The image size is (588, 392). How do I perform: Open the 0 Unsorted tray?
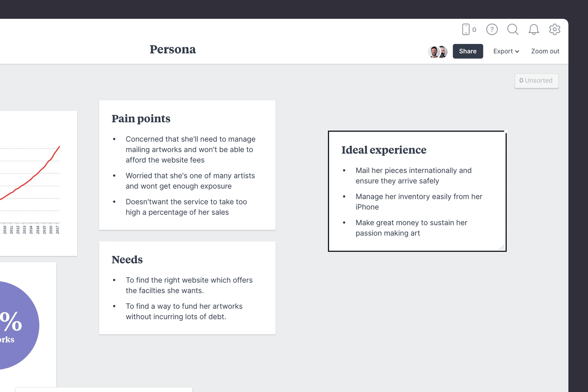point(536,81)
